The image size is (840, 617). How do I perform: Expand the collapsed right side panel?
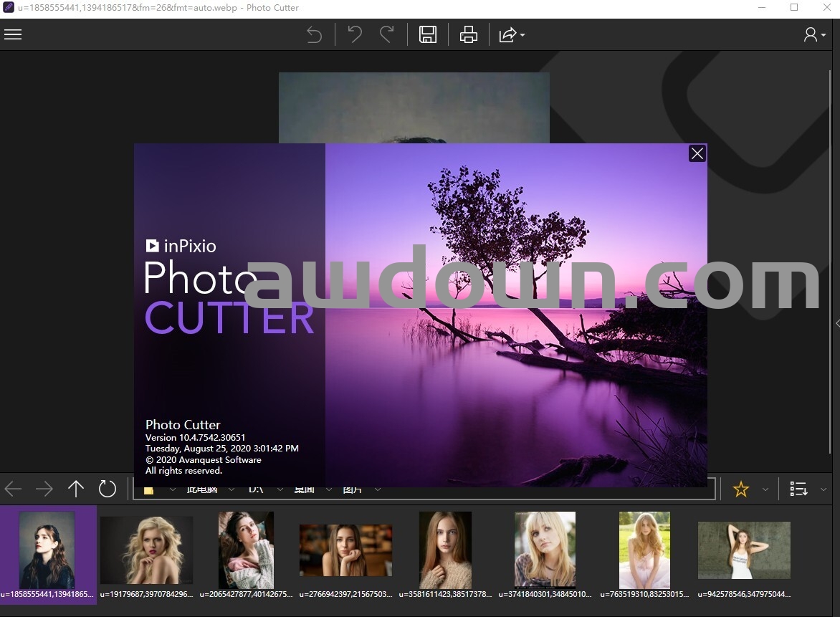(836, 324)
